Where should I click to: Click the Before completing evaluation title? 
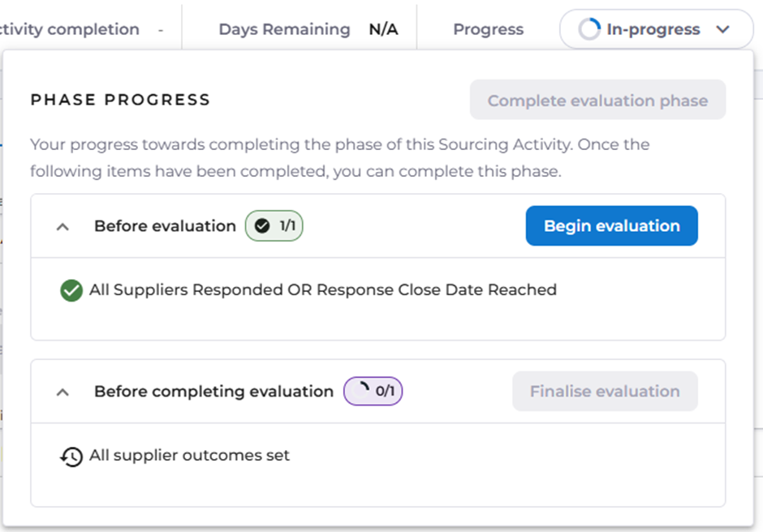[x=213, y=392]
